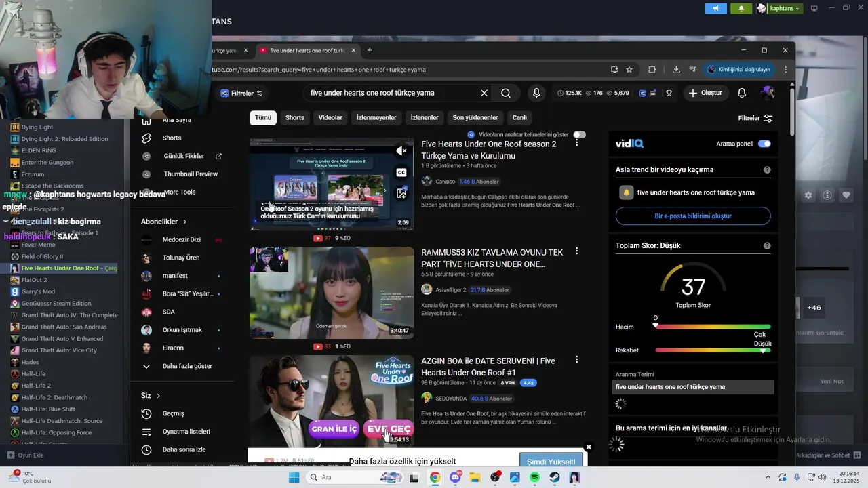Screen dimensions: 868x488
Task: Open the AsianTiger 2 channel link
Action: (x=450, y=290)
